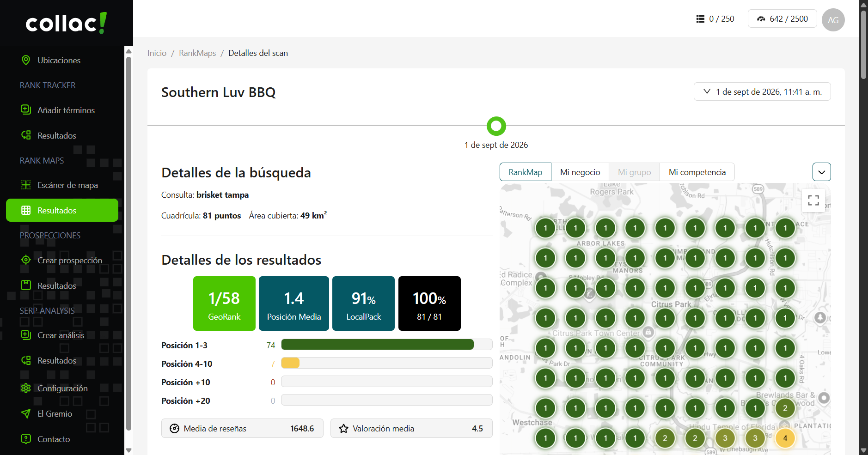The height and width of the screenshot is (455, 868).
Task: Click the Escáner de mapa grid icon
Action: 26,185
